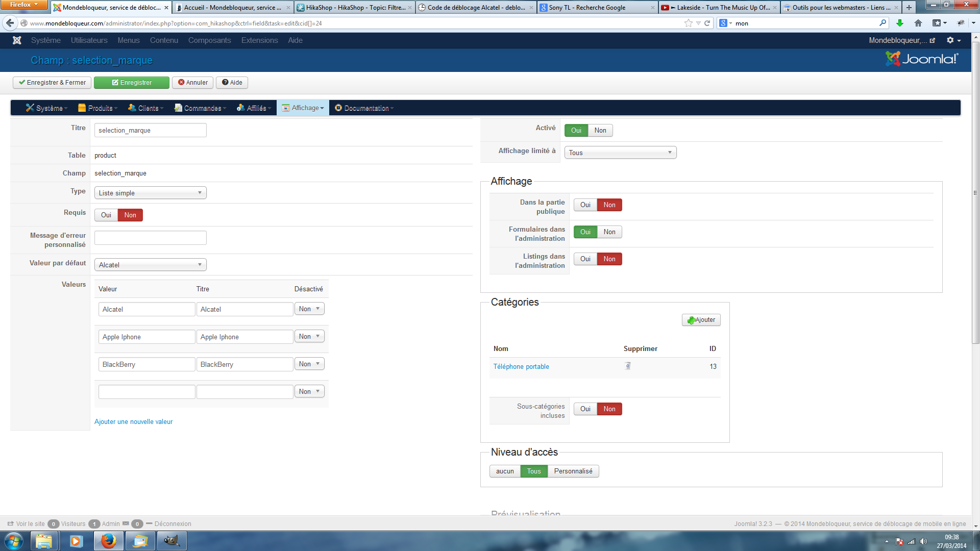Image resolution: width=980 pixels, height=551 pixels.
Task: Reload page with the refresh icon
Action: [707, 23]
